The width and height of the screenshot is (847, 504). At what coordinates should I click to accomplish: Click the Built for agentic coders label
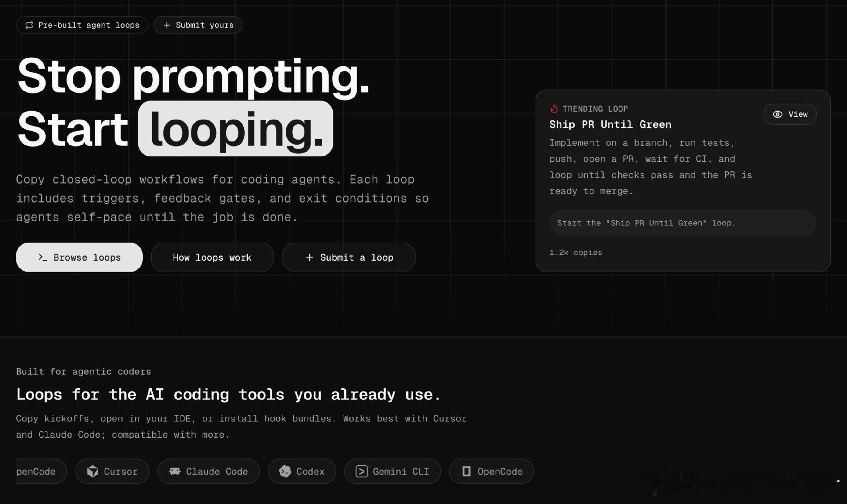click(84, 371)
